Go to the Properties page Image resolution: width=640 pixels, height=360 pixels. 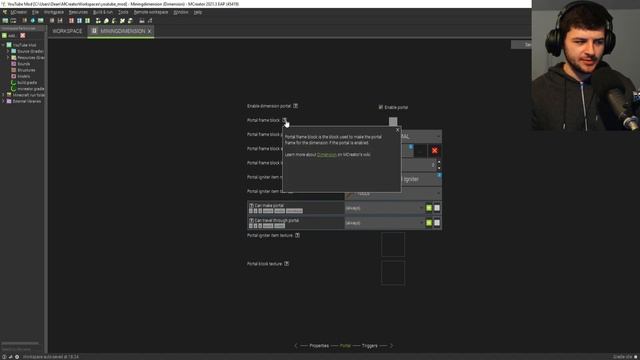[319, 346]
